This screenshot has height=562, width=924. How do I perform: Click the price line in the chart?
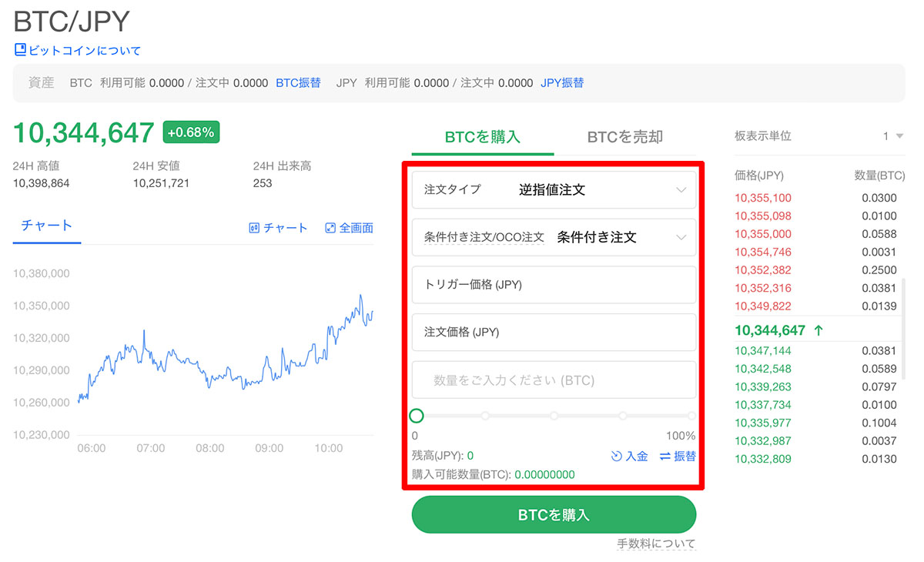(x=226, y=350)
